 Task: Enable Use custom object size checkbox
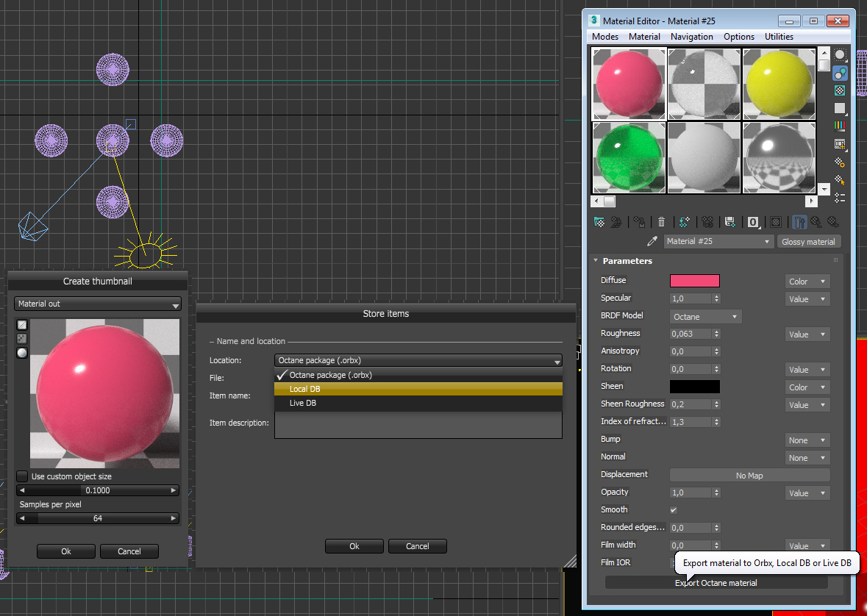[x=22, y=476]
